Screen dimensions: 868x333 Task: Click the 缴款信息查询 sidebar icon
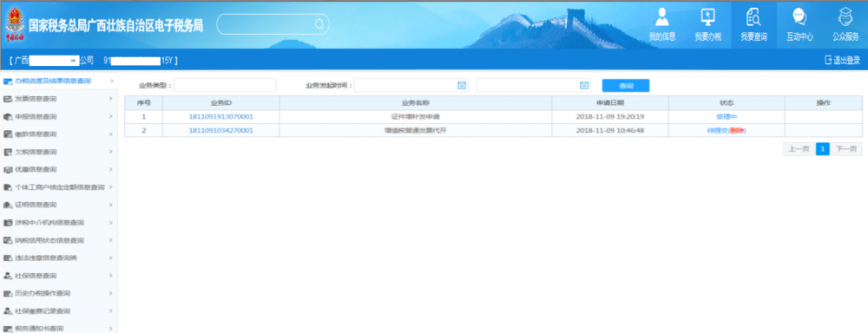pos(8,134)
